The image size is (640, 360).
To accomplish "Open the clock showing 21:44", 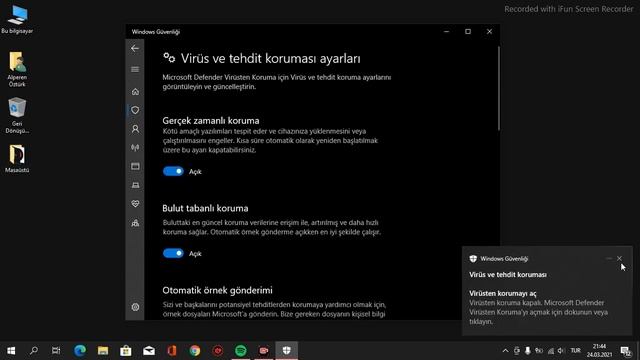I will tap(599, 351).
